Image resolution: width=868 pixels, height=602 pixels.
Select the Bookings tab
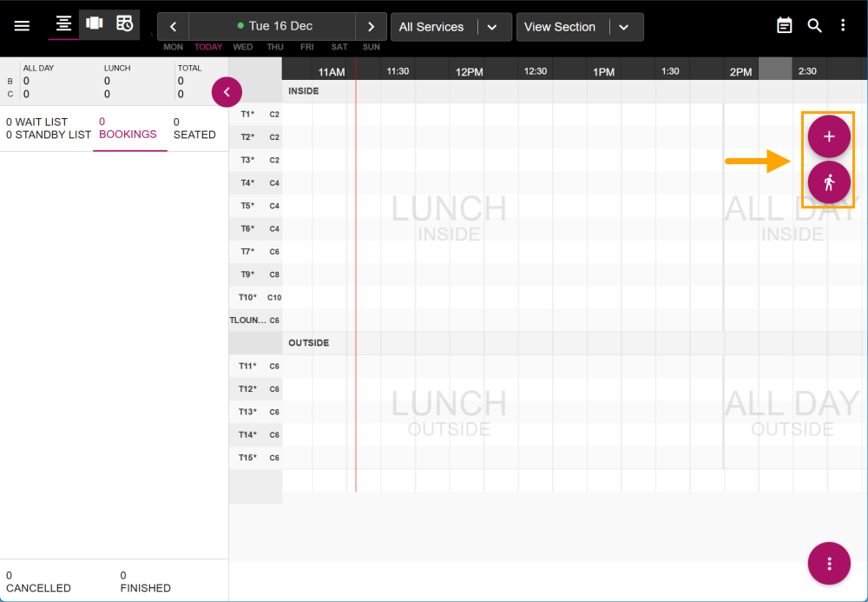point(128,129)
